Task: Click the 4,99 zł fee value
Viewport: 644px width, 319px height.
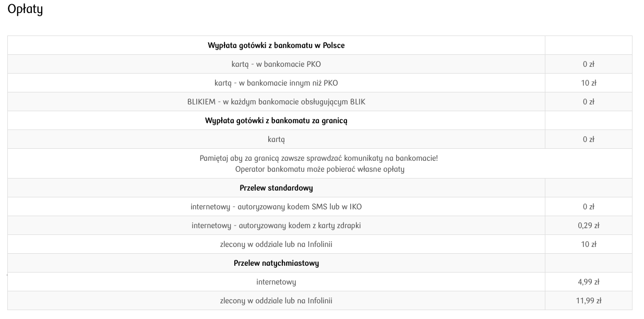Action: coord(588,282)
